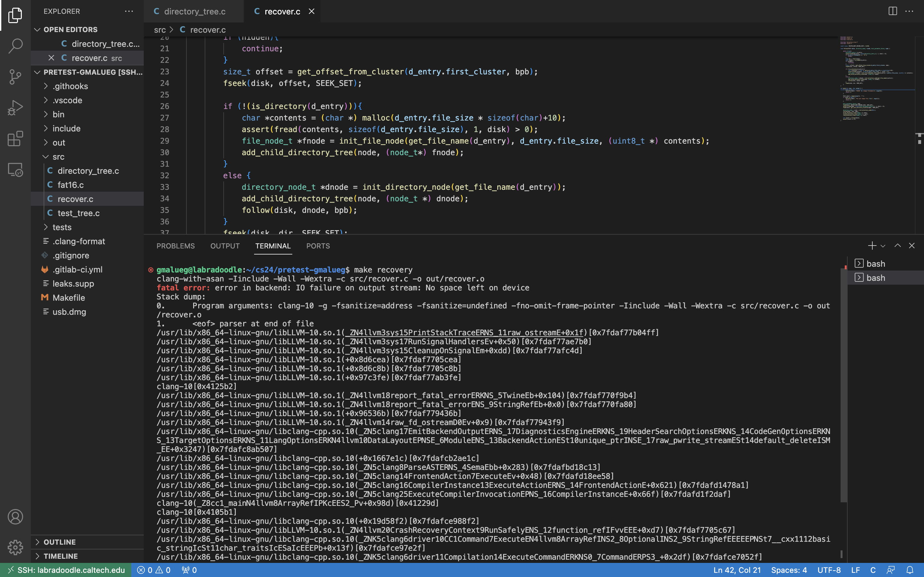924x577 pixels.
Task: Open the Remote Explorer view
Action: pos(15,170)
